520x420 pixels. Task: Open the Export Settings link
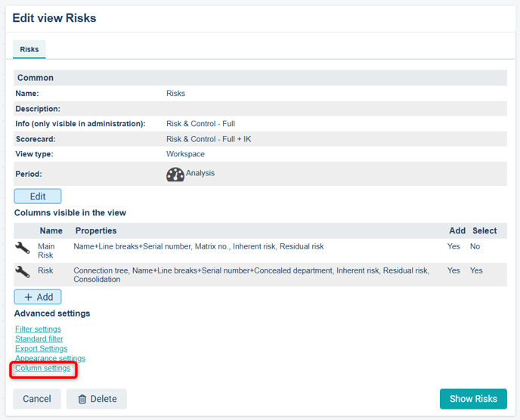(42, 349)
